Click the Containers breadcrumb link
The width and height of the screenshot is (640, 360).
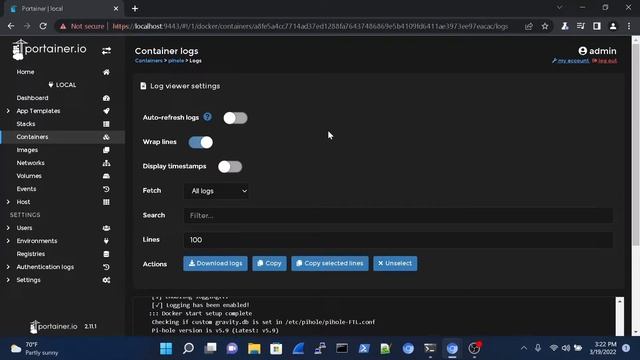tap(149, 61)
